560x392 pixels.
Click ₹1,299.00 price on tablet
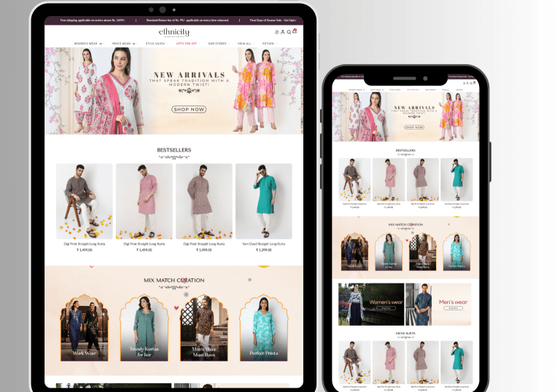pyautogui.click(x=264, y=250)
